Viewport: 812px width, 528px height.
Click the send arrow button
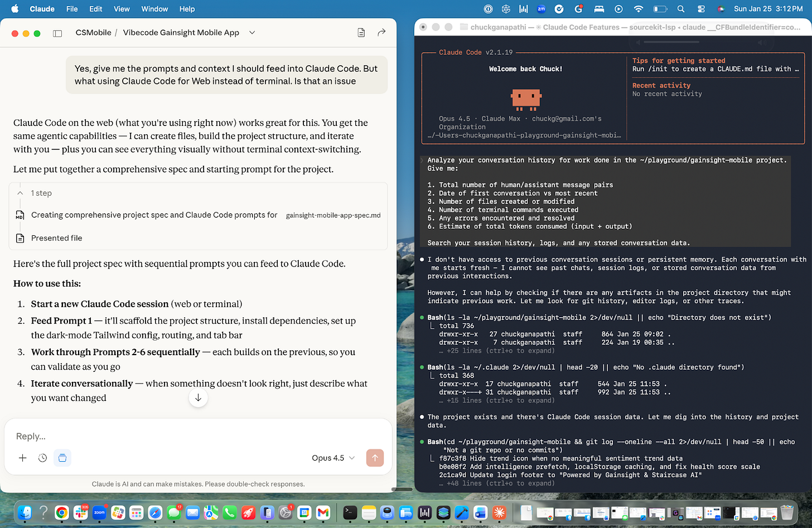tap(375, 458)
